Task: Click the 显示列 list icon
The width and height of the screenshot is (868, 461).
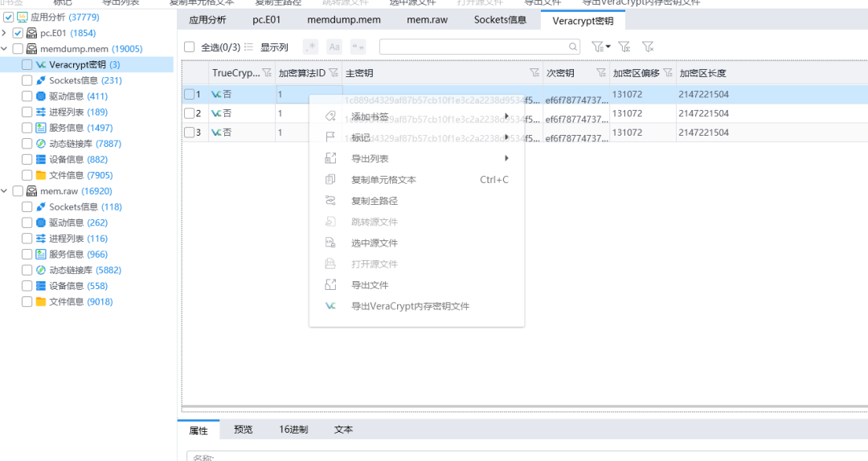Action: pos(248,47)
